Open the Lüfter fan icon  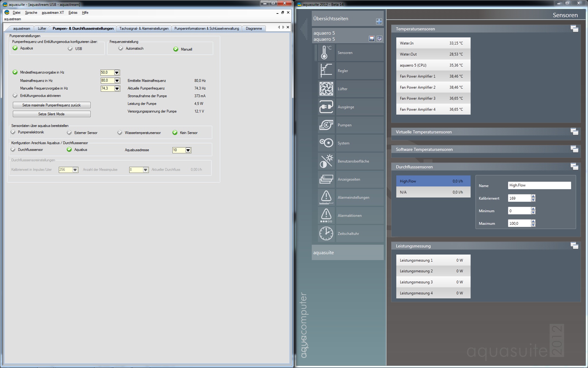tap(326, 89)
